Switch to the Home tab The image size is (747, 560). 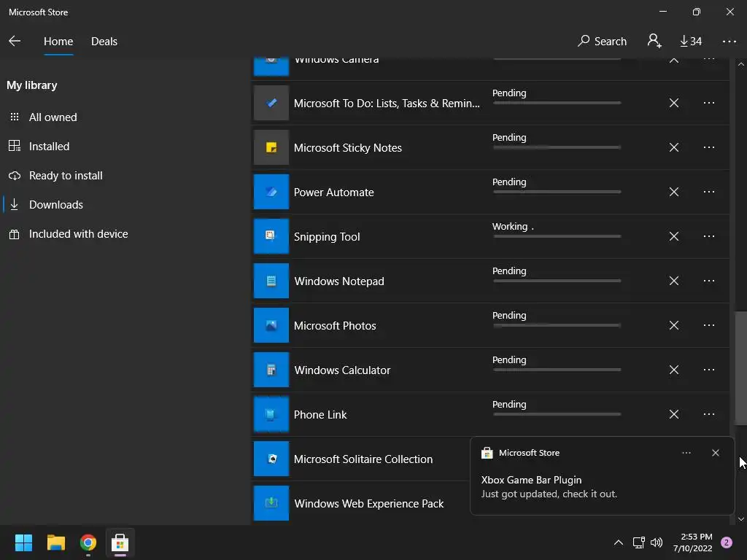[58, 42]
